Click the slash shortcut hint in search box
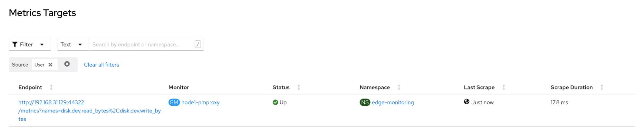The image size is (644, 135). coord(198,44)
